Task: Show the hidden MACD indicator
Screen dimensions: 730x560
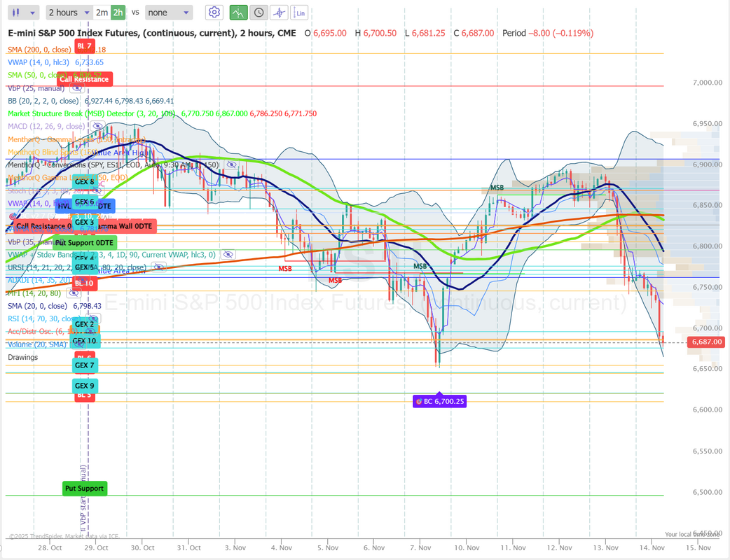Action: [97, 126]
